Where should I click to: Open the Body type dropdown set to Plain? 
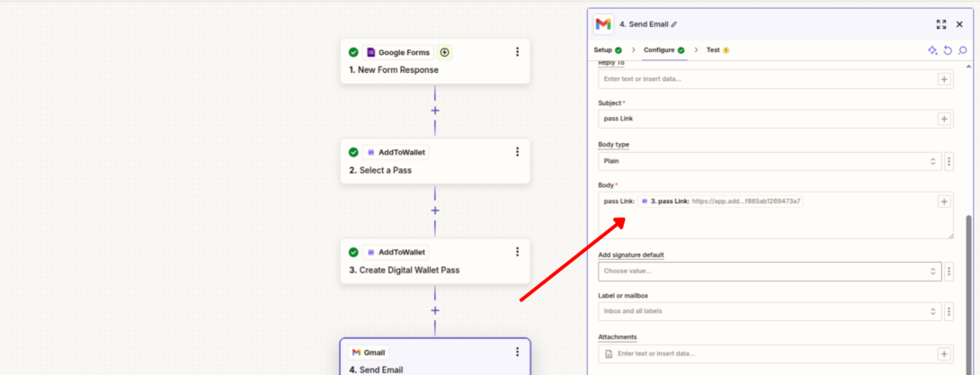770,161
